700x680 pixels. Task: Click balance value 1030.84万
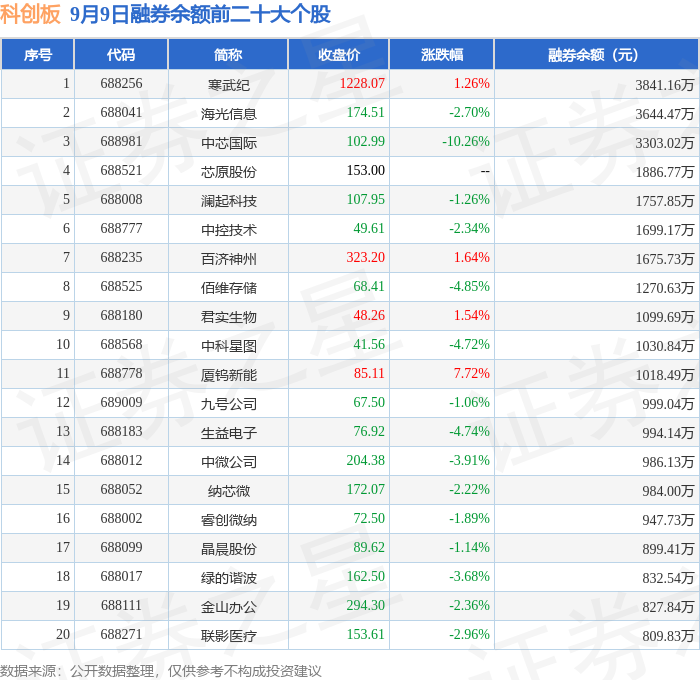[665, 346]
